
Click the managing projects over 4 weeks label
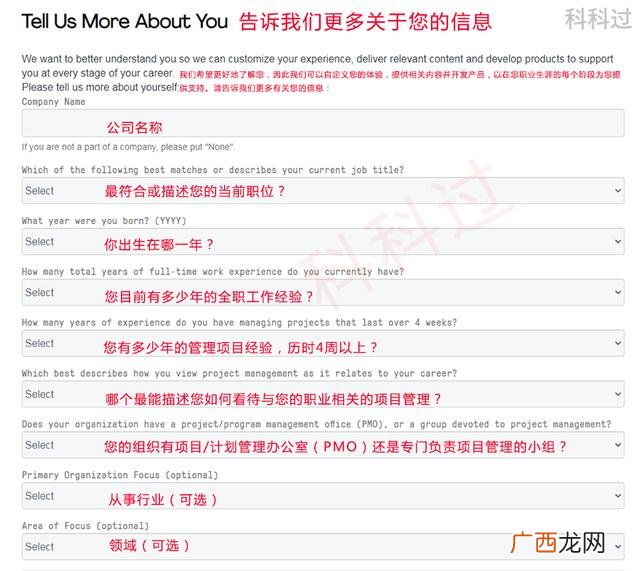pos(239,322)
